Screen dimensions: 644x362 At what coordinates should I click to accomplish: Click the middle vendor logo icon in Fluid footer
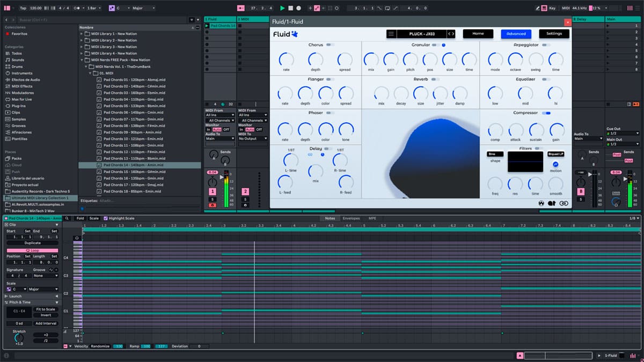tap(552, 203)
